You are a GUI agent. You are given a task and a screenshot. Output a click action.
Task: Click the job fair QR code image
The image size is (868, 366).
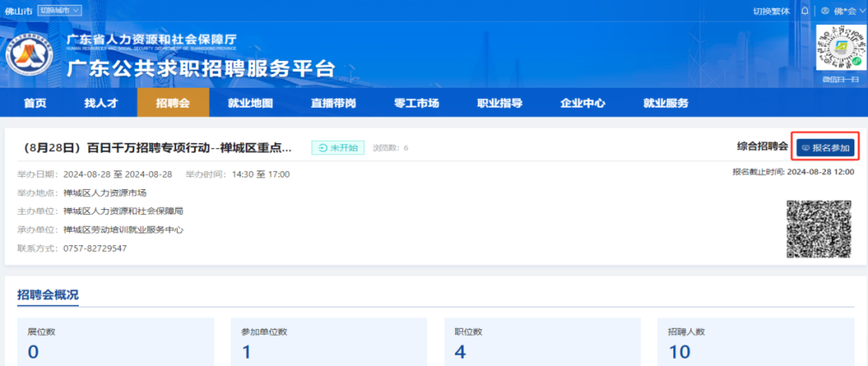[x=819, y=229]
